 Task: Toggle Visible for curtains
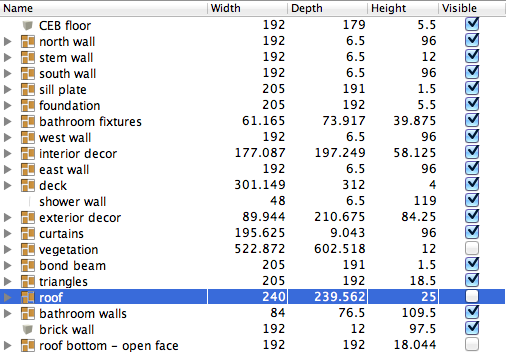pos(472,232)
